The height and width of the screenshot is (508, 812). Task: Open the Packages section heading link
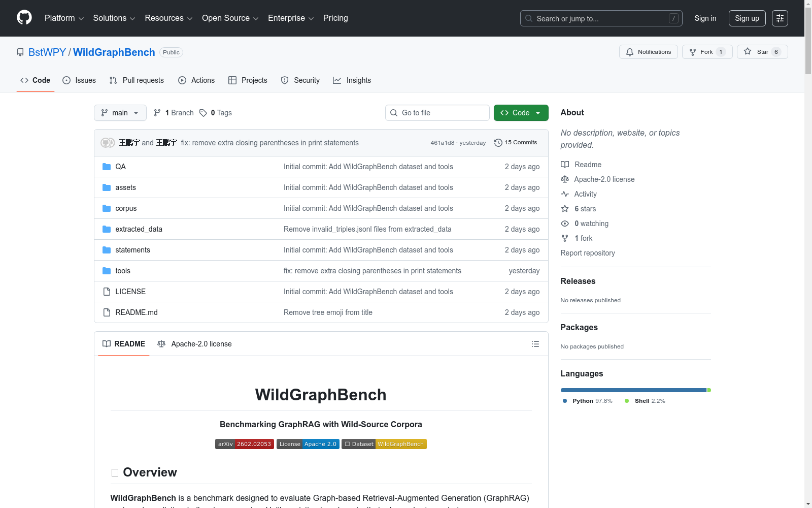579,327
